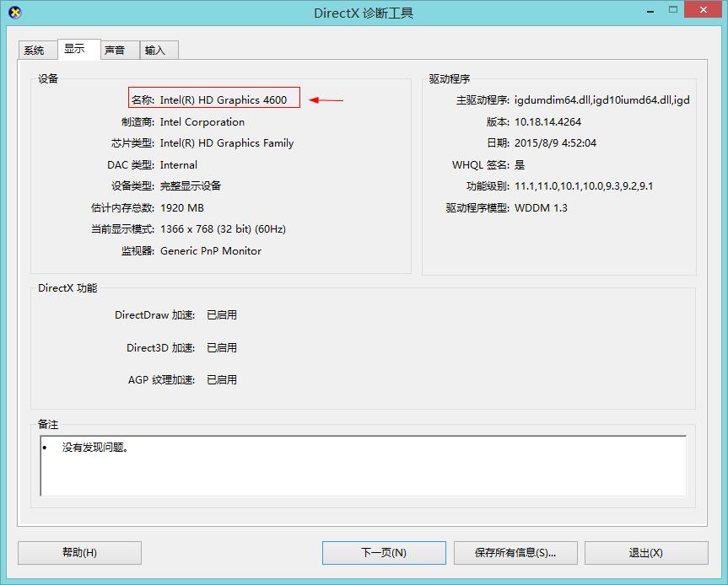Maximize the DirectX diagnostic window
Viewport: 728px width, 585px height.
coord(673,10)
